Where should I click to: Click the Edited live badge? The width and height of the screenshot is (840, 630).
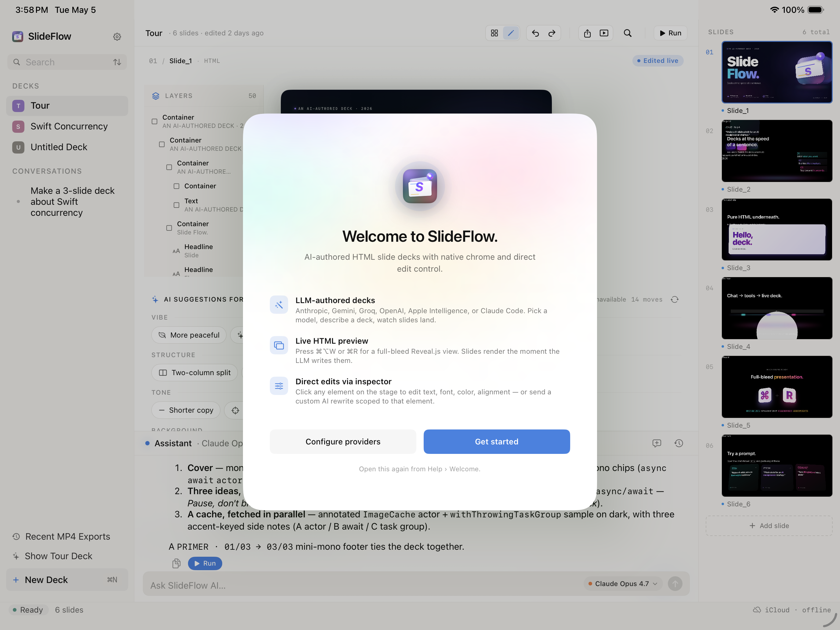point(658,61)
